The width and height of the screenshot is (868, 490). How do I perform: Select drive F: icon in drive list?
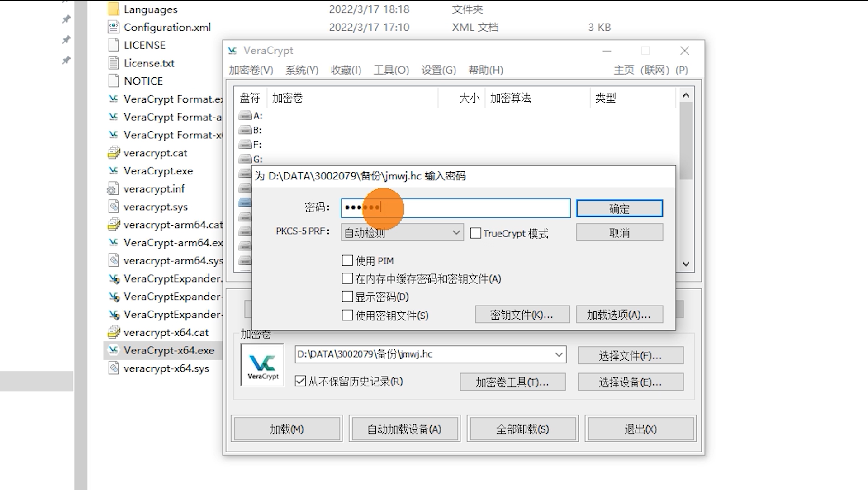(245, 145)
